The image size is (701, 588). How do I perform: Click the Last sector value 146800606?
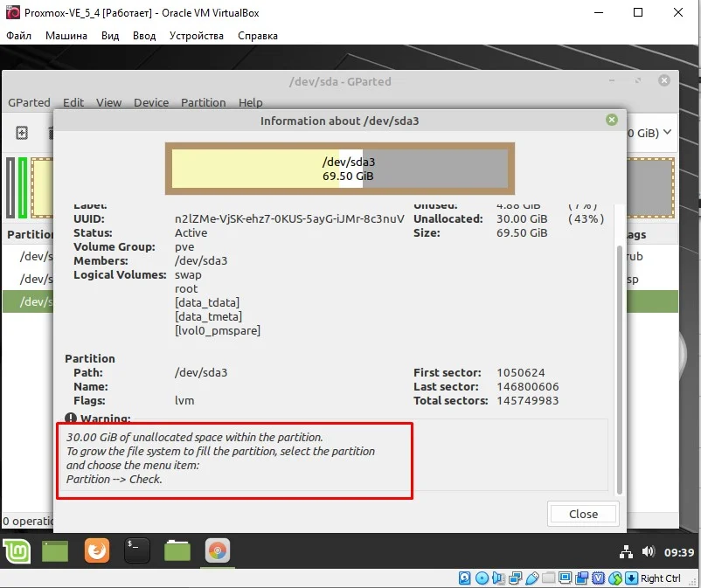pos(528,386)
